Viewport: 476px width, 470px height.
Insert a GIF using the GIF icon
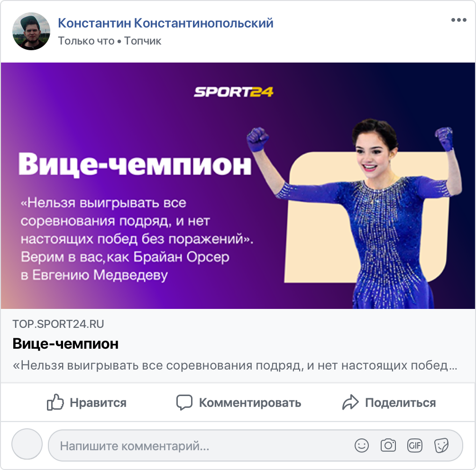pos(415,445)
